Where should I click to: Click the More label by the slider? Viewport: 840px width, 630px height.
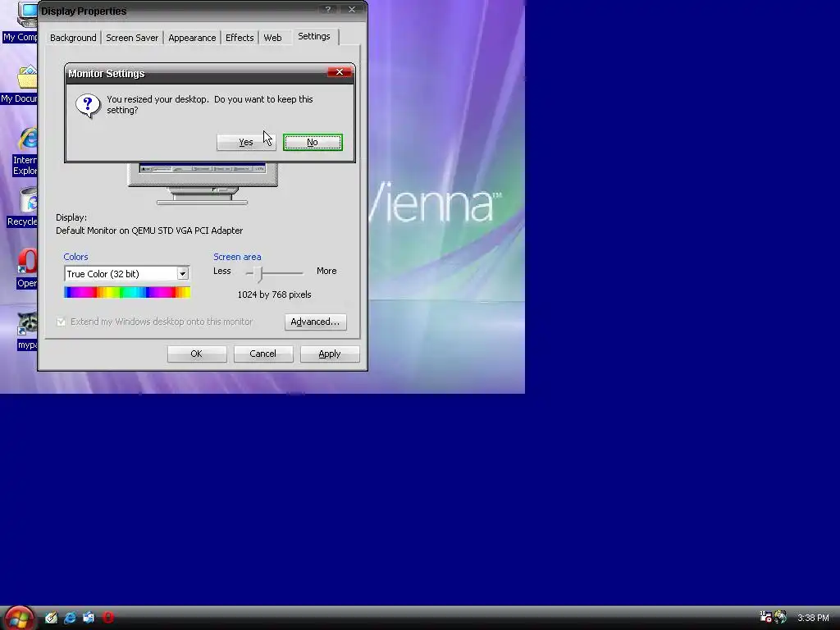(326, 271)
